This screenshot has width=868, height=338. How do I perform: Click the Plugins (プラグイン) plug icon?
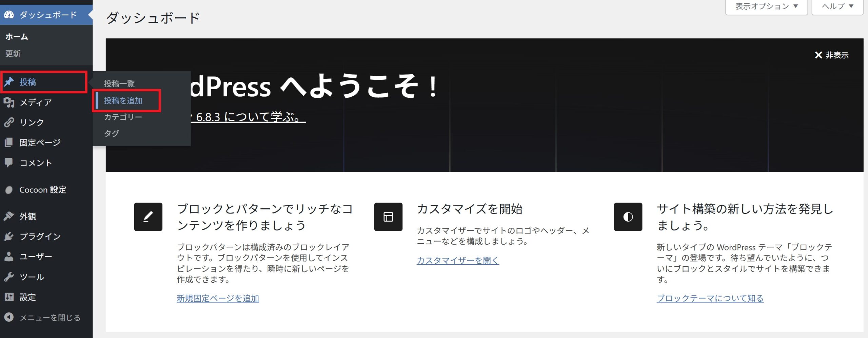point(9,236)
